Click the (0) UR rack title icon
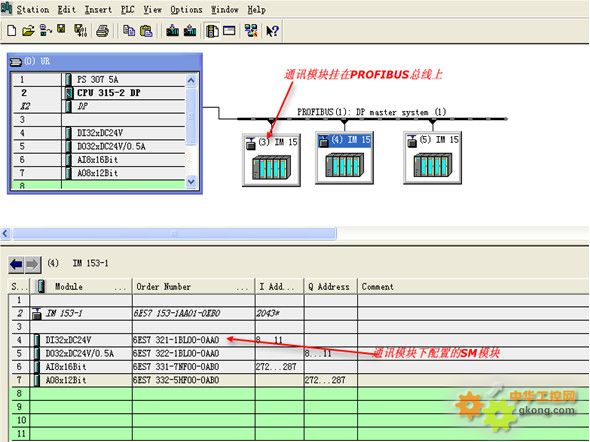The image size is (590, 442). [x=15, y=61]
